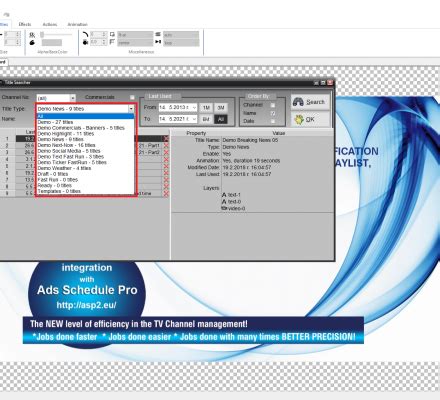The width and height of the screenshot is (440, 400).
Task: Select the 6M last-used range button
Action: coord(206,119)
